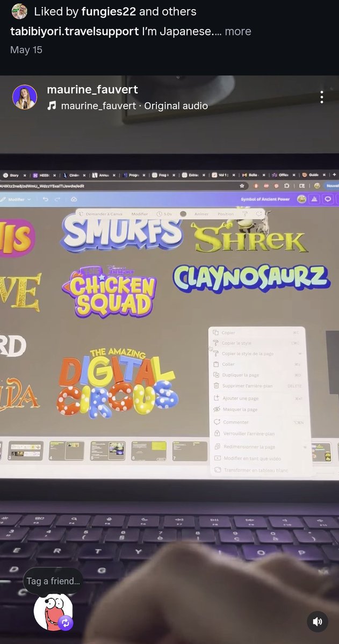Image resolution: width=339 pixels, height=644 pixels.
Task: Tap the music note icon beside Original audio
Action: [x=52, y=106]
